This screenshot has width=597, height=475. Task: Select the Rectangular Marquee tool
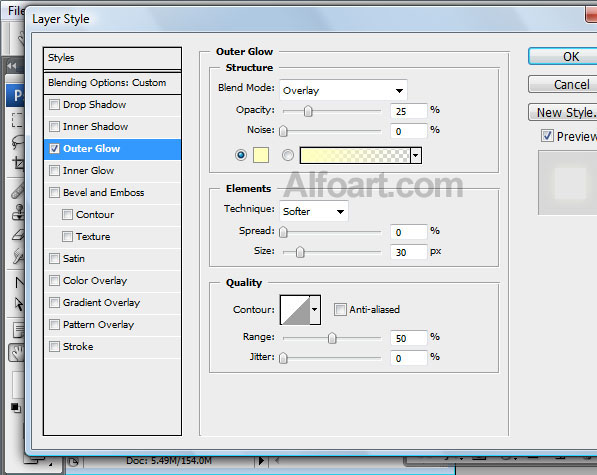[17, 120]
